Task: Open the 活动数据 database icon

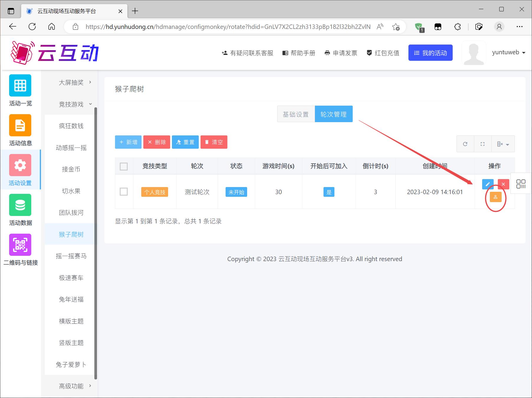Action: coord(20,205)
